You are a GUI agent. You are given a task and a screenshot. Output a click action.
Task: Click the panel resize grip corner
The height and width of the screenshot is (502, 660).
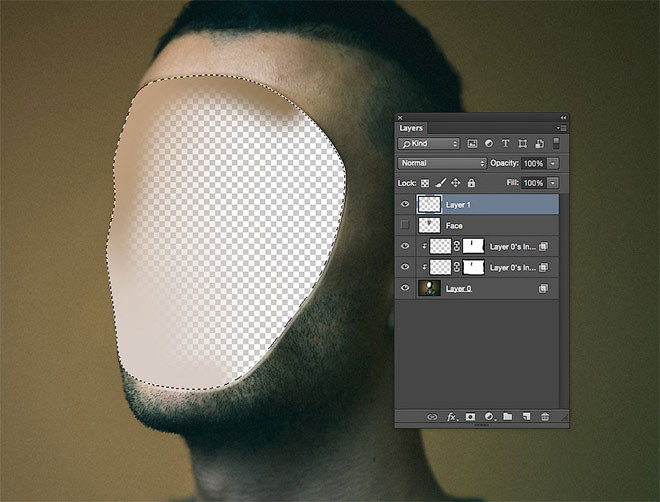(564, 417)
